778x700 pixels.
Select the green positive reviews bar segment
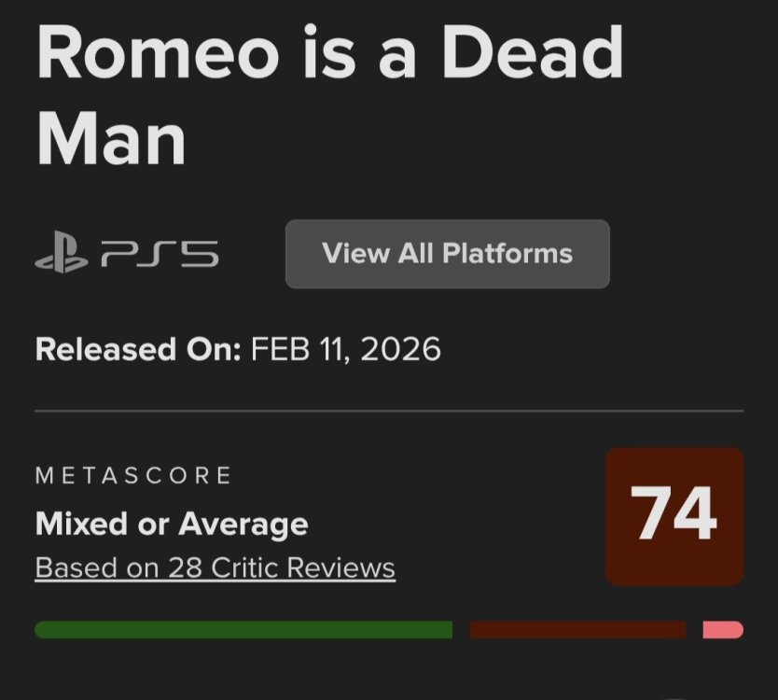pyautogui.click(x=243, y=630)
